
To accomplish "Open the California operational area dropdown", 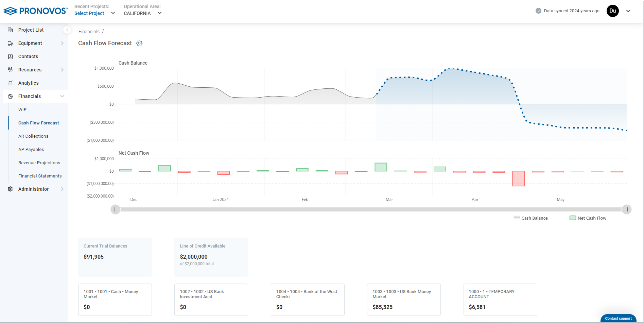I will point(142,13).
